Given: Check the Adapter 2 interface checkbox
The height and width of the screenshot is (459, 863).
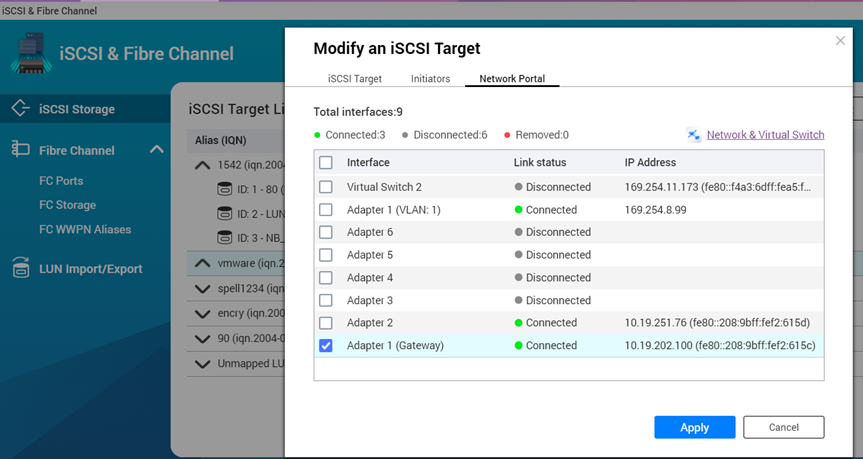Looking at the screenshot, I should click(326, 323).
